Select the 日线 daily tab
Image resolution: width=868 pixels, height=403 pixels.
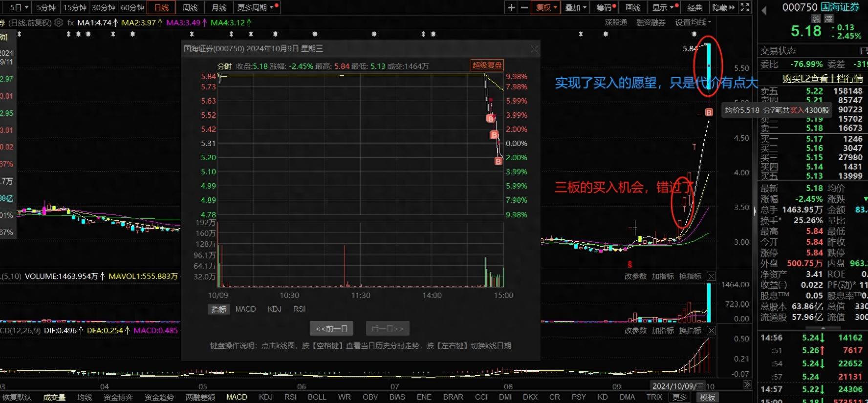coord(161,7)
